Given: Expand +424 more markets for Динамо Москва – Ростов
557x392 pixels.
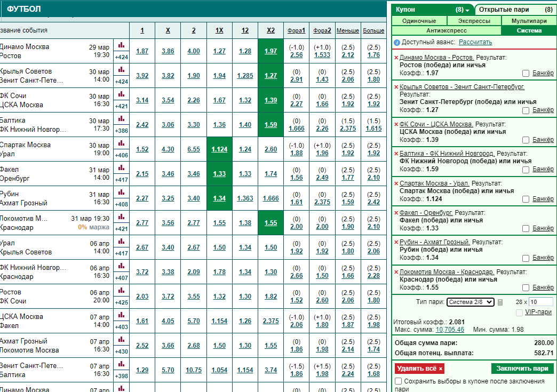Looking at the screenshot, I should tap(122, 57).
